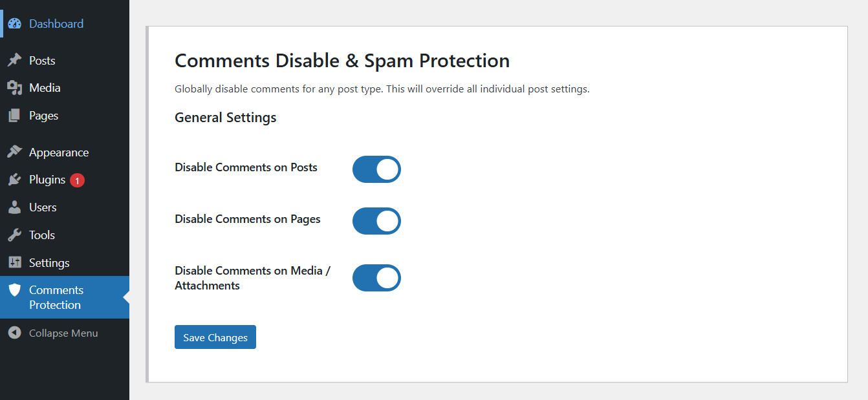The image size is (868, 400).
Task: Navigate to the Settings menu item
Action: [x=49, y=262]
